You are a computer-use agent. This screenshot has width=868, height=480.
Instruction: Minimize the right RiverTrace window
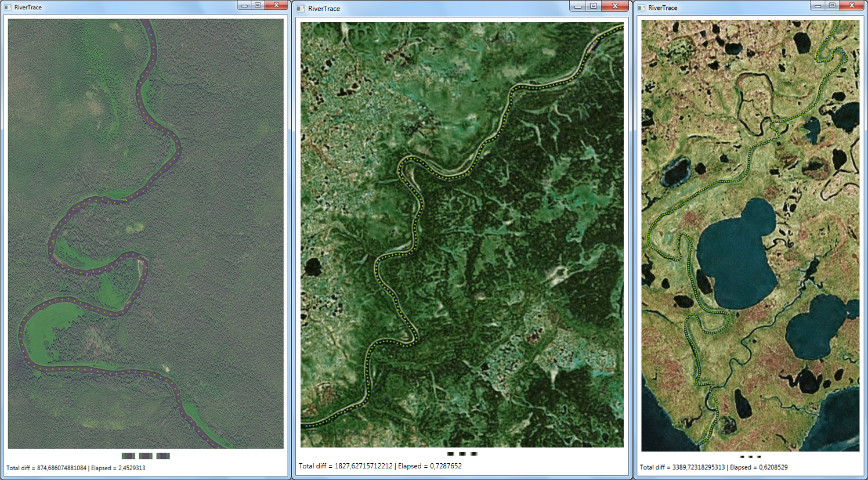[818, 5]
